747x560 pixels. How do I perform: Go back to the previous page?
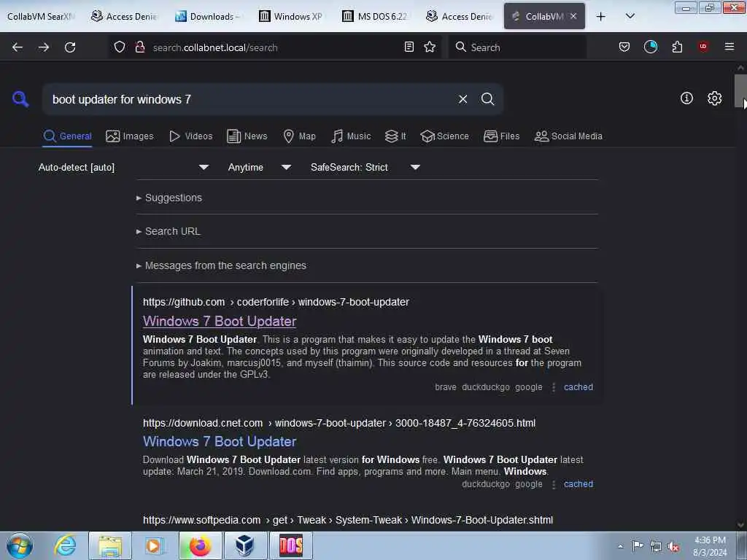[x=18, y=47]
